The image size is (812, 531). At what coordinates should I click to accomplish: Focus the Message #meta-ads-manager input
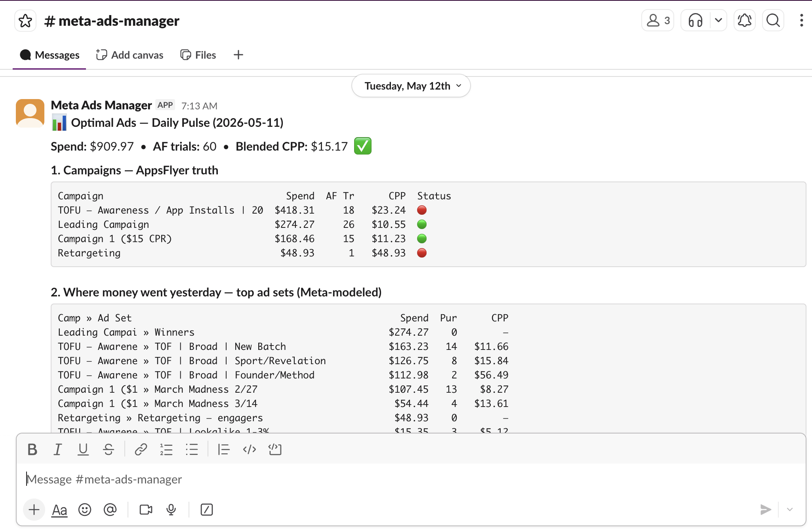(x=411, y=479)
